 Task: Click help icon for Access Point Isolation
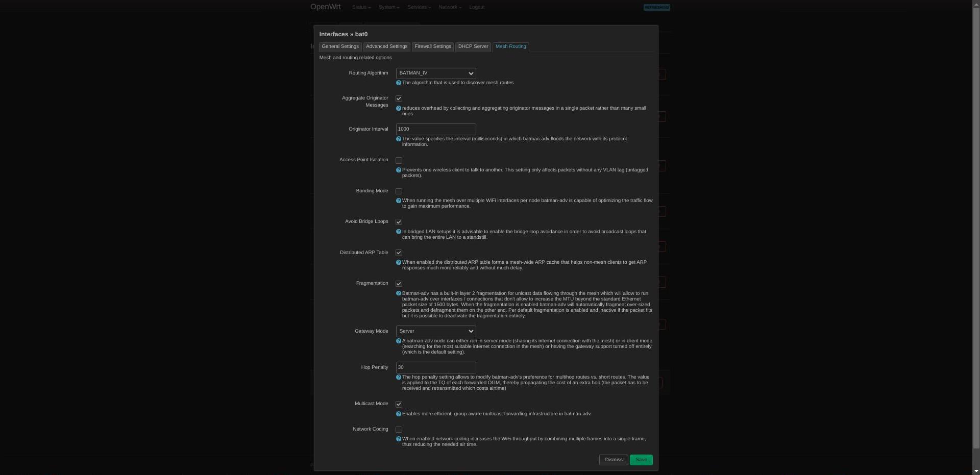pos(399,170)
